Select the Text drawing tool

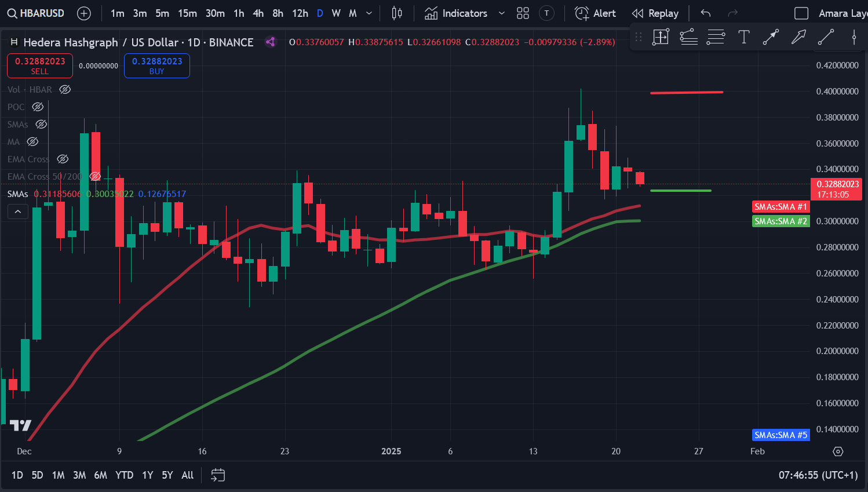pos(744,37)
